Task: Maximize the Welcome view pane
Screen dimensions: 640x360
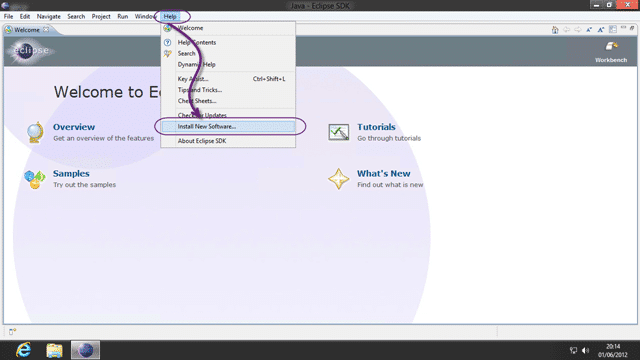Action: 632,28
